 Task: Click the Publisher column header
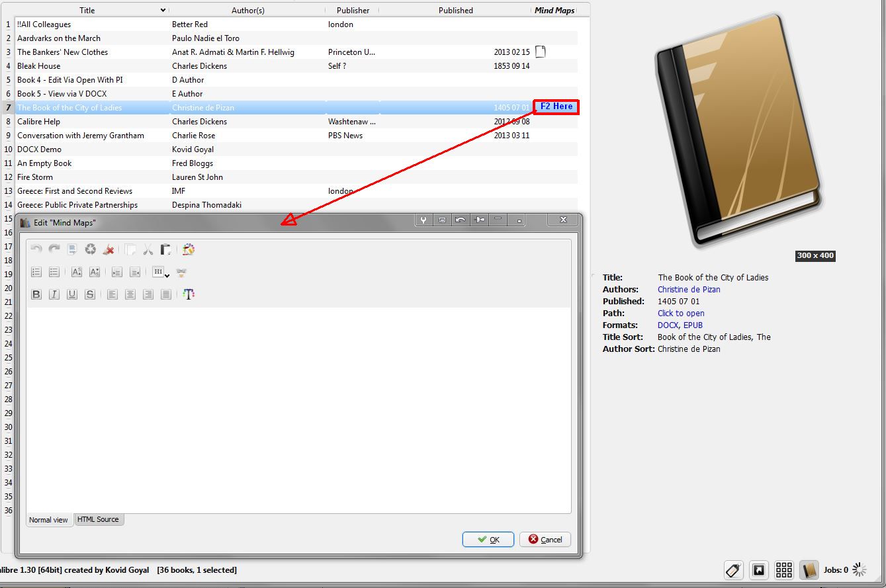(x=353, y=11)
